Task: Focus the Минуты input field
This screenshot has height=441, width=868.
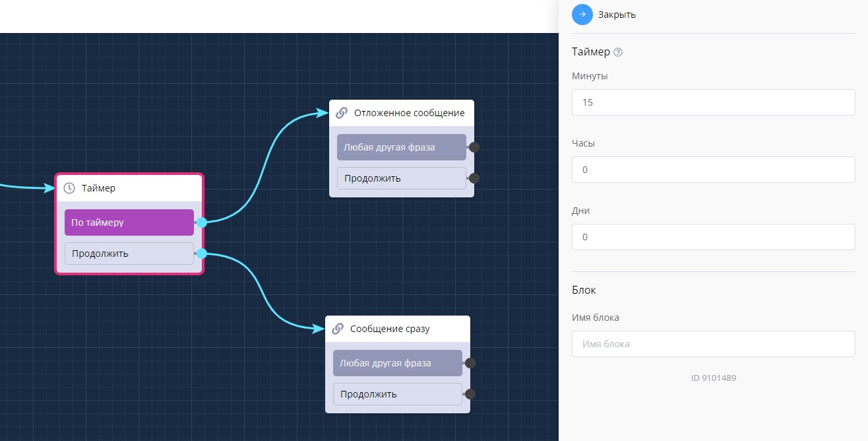Action: coord(713,102)
